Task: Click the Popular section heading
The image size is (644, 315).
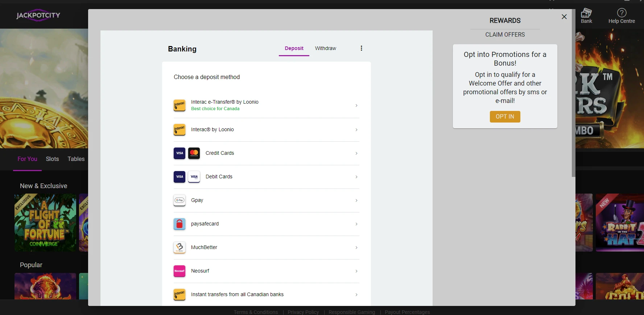Action: (x=31, y=265)
